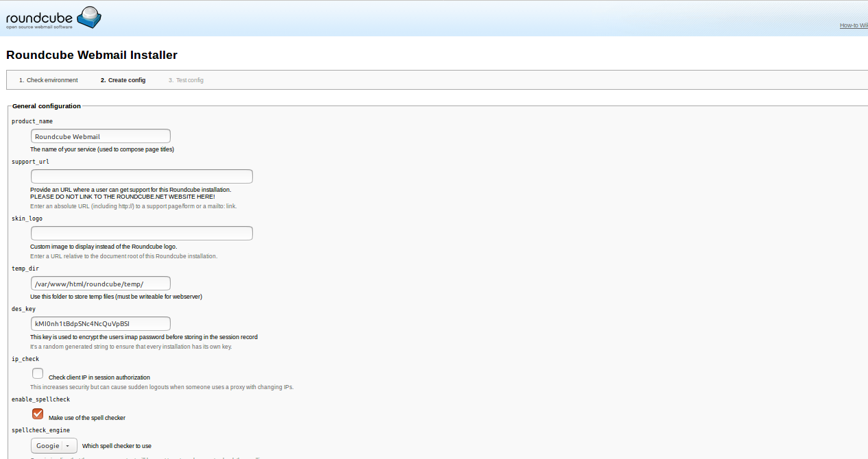Click the General configuration legend
The width and height of the screenshot is (868, 459).
click(x=47, y=106)
